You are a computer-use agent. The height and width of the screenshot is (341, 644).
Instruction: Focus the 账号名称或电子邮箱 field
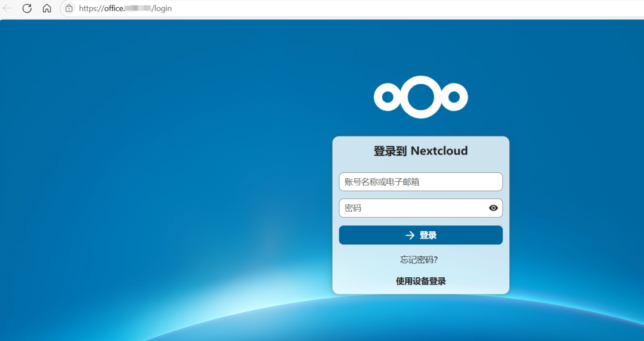[x=420, y=182]
